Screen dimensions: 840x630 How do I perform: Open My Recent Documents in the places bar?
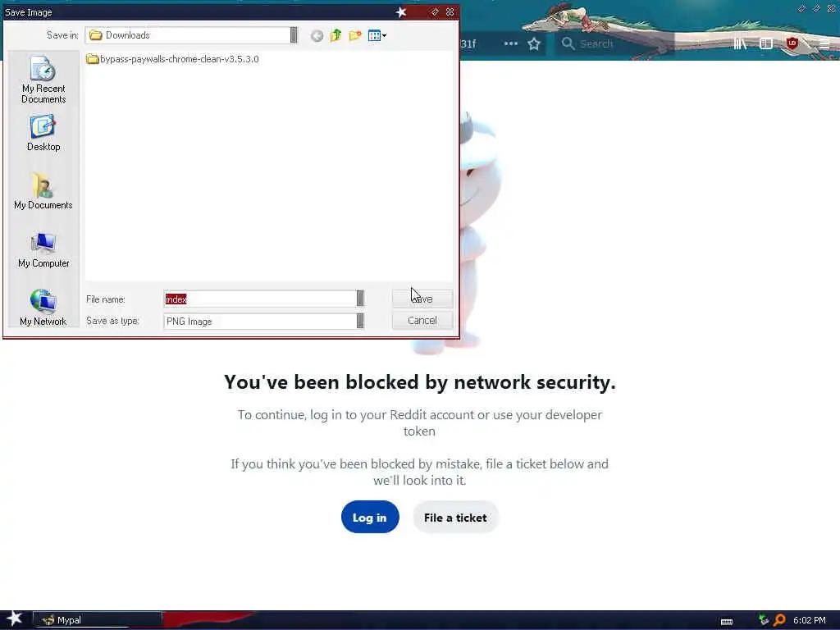click(x=43, y=80)
